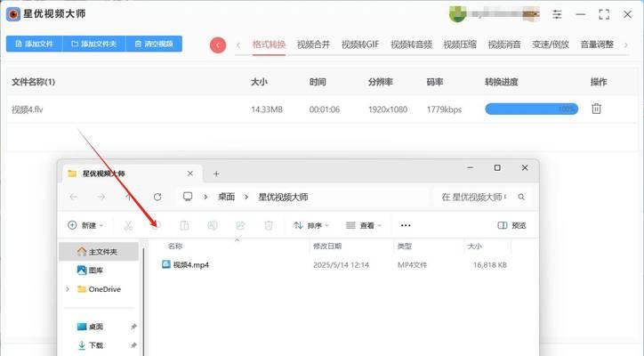Click the 星优视频大师 breadcrumb in the address bar
644x356 pixels.
283,197
